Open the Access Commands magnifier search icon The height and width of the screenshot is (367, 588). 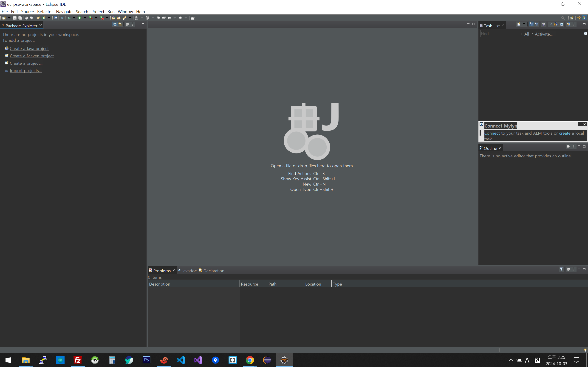click(x=563, y=18)
